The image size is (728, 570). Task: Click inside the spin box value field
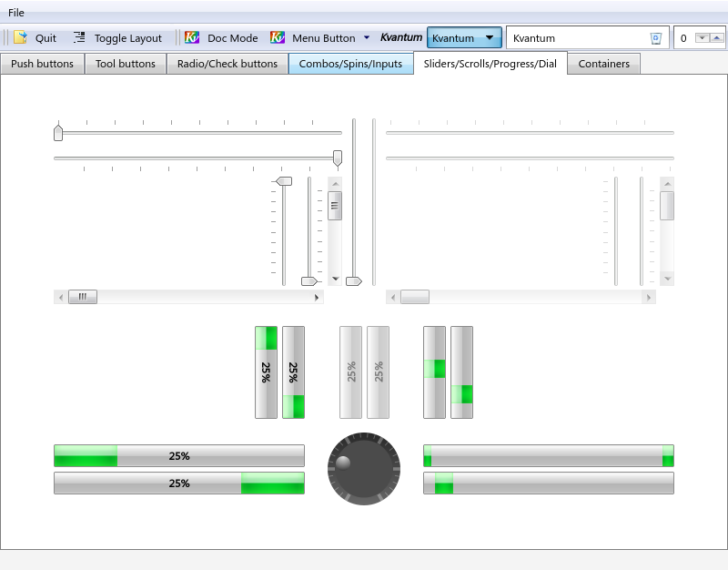click(x=684, y=38)
